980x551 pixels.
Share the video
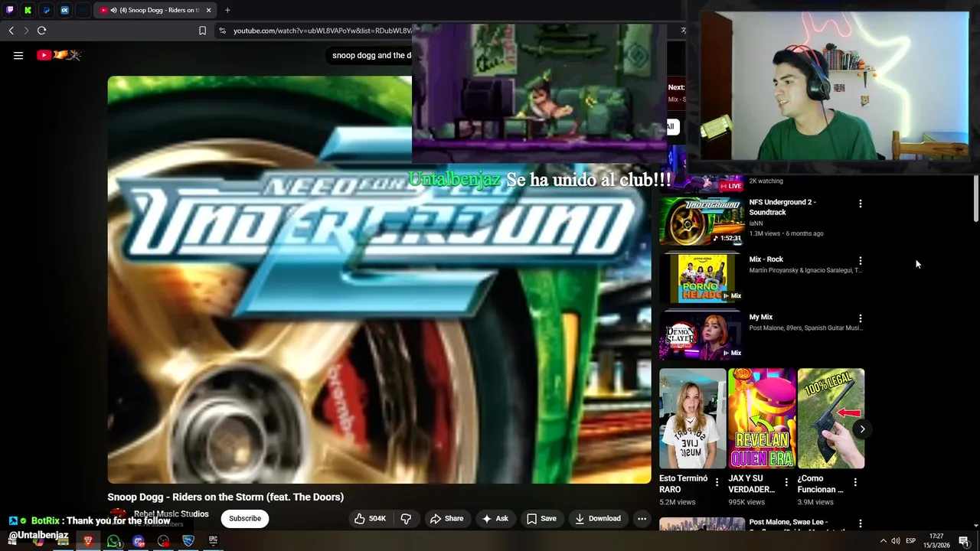[446, 518]
